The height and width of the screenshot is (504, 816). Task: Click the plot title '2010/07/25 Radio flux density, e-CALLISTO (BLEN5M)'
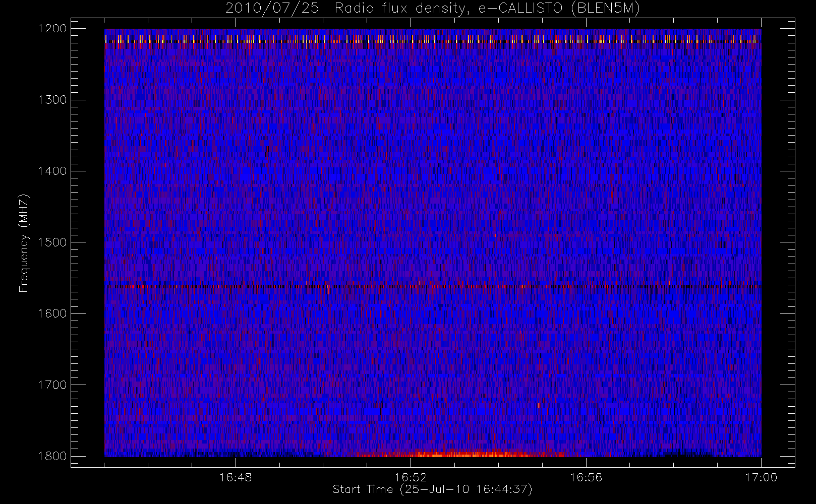tap(433, 9)
